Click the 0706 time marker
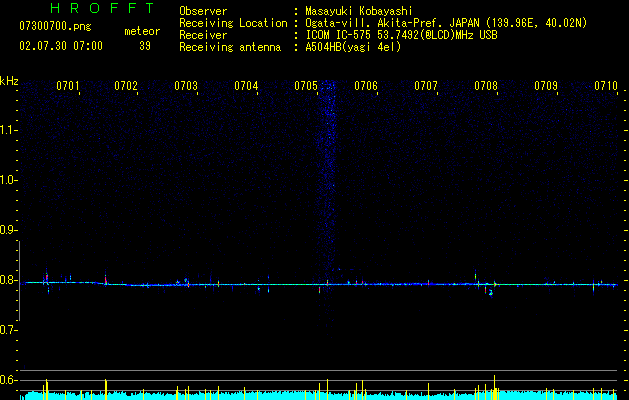Image resolution: width=629 pixels, height=400 pixels. (x=366, y=86)
